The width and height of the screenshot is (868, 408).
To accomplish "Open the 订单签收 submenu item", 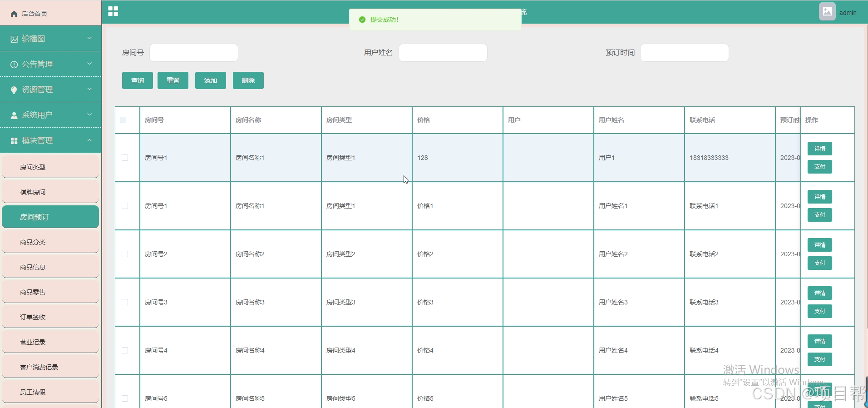I will pyautogui.click(x=50, y=317).
